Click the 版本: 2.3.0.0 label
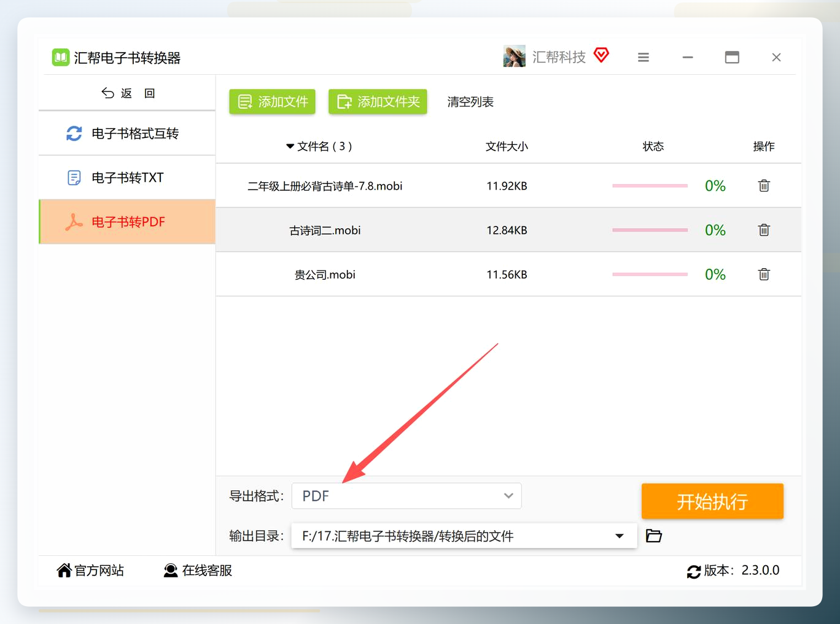Viewport: 840px width, 624px height. 742,570
